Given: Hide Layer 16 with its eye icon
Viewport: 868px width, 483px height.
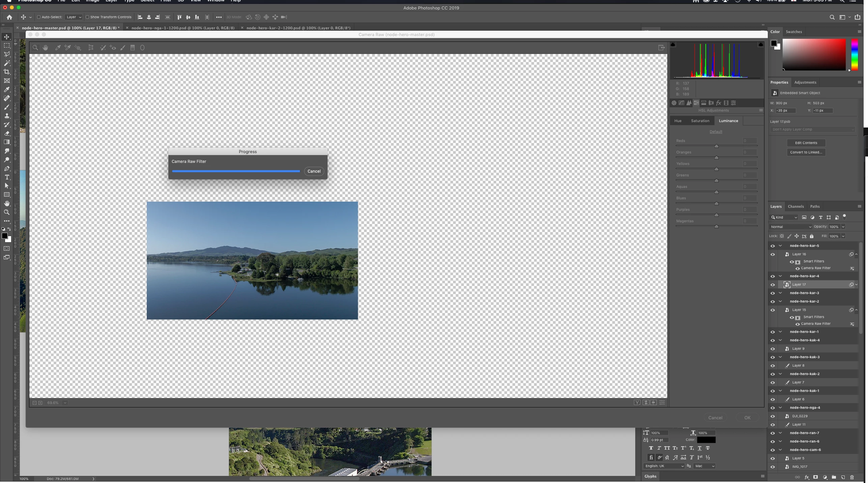Looking at the screenshot, I should 773,254.
